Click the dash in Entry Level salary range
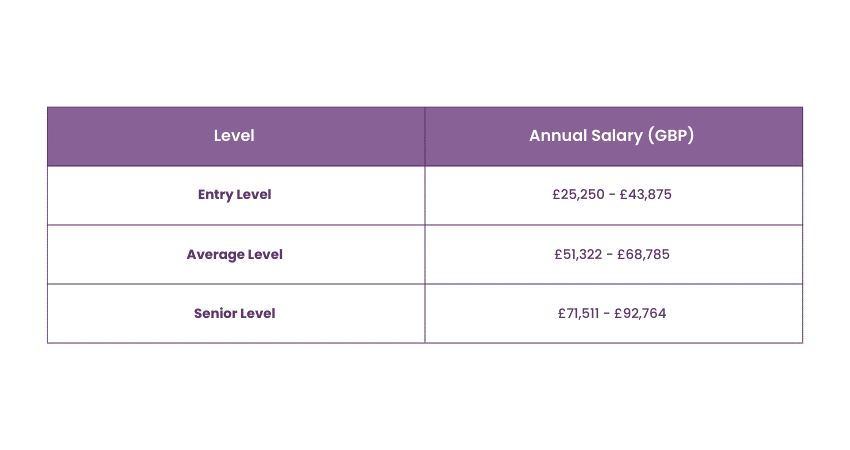 612,195
